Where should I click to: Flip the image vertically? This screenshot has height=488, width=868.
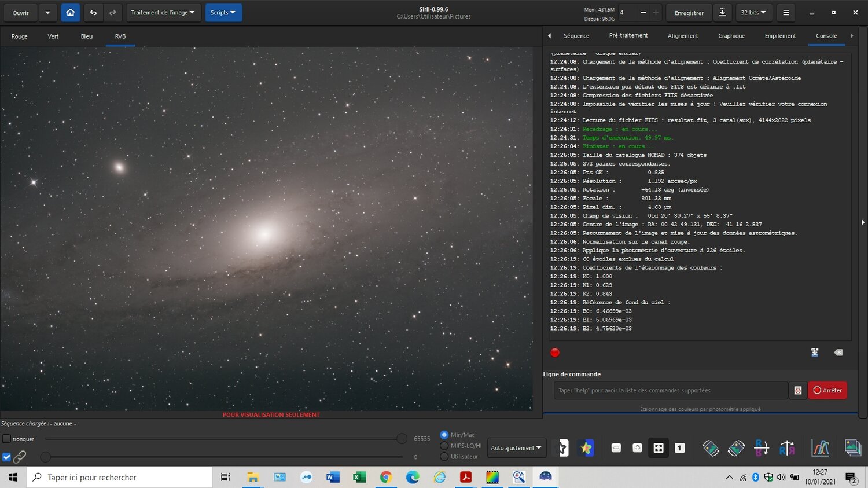pyautogui.click(x=762, y=448)
